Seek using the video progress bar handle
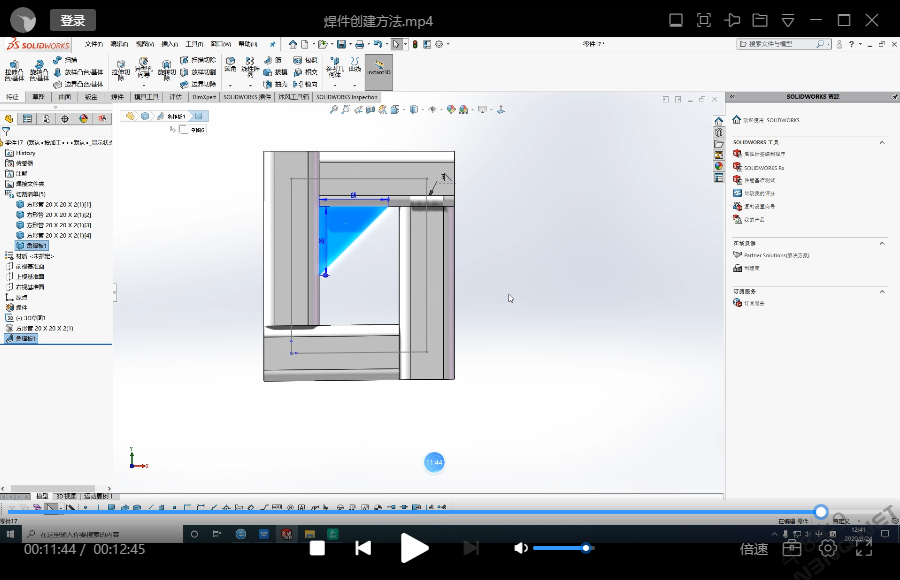 point(821,512)
